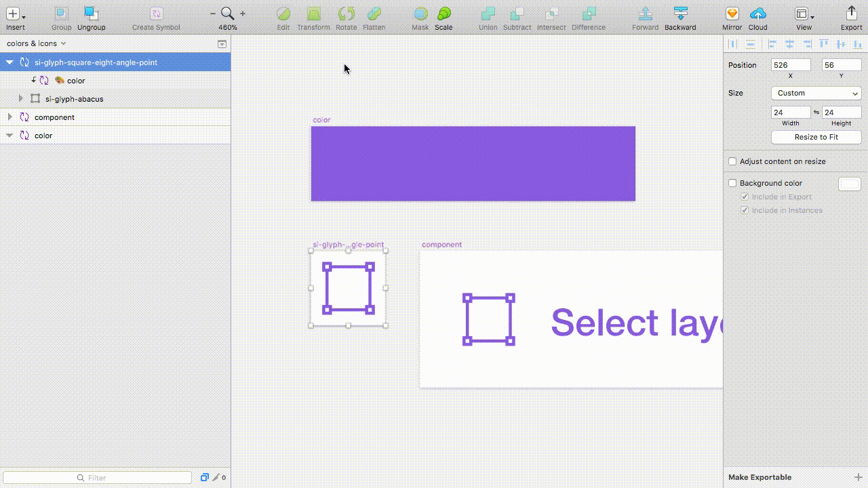Viewport: 868px width, 488px height.
Task: Open the background color swatch
Action: point(850,184)
